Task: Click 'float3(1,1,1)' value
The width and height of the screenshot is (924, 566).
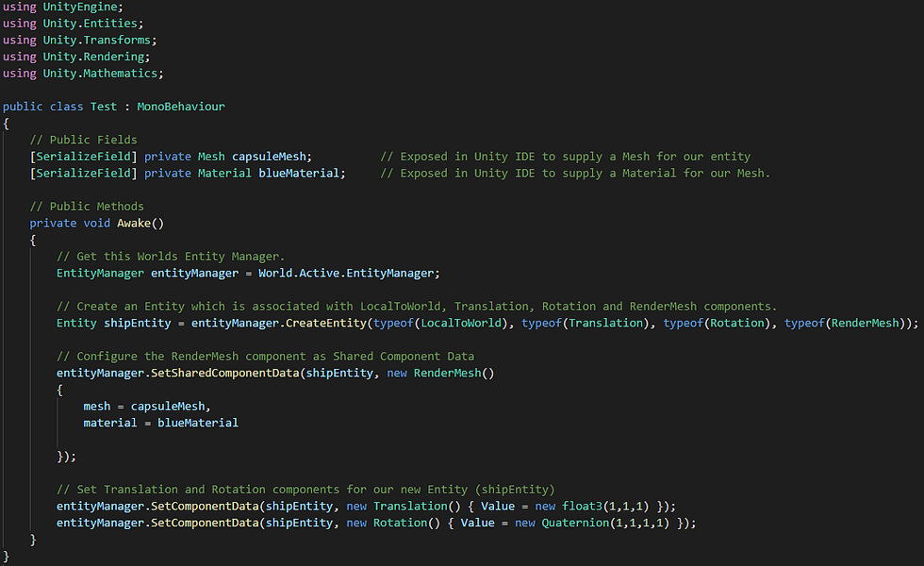Action: click(605, 506)
